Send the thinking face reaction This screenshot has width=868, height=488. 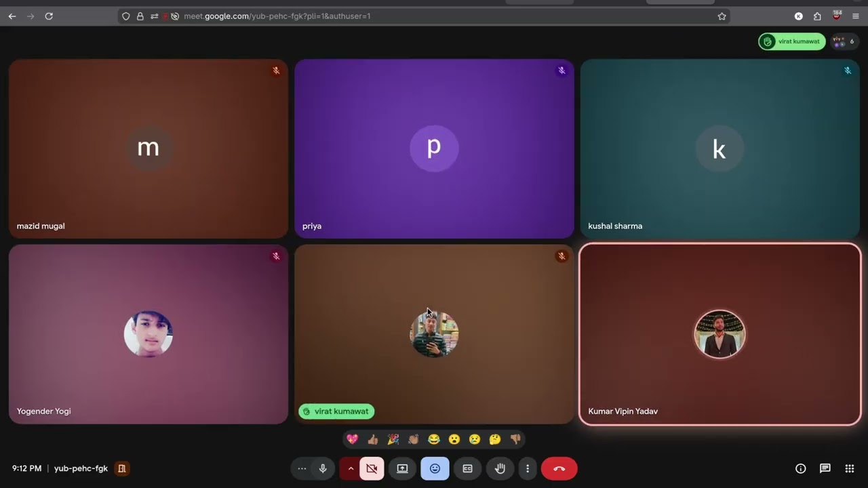pyautogui.click(x=495, y=439)
